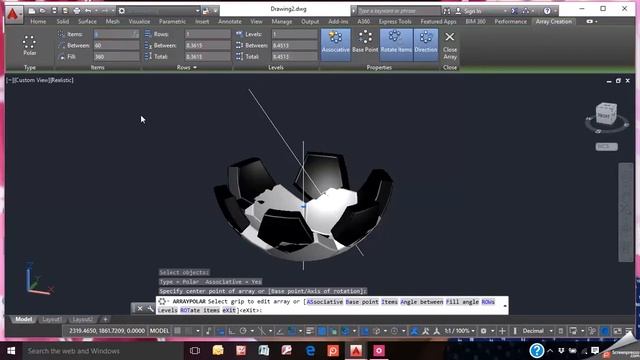Open Windows Task View icon
640x360 pixels.
(x=195, y=351)
